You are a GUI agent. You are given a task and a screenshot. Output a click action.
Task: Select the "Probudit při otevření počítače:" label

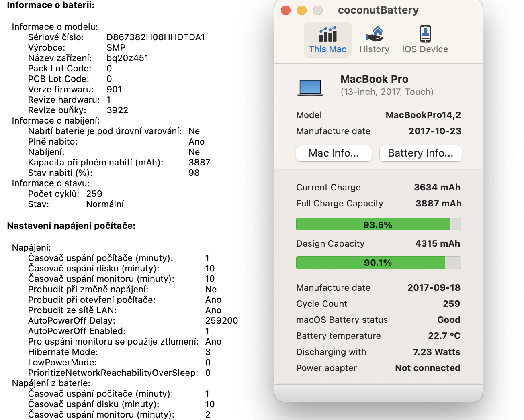[92, 300]
